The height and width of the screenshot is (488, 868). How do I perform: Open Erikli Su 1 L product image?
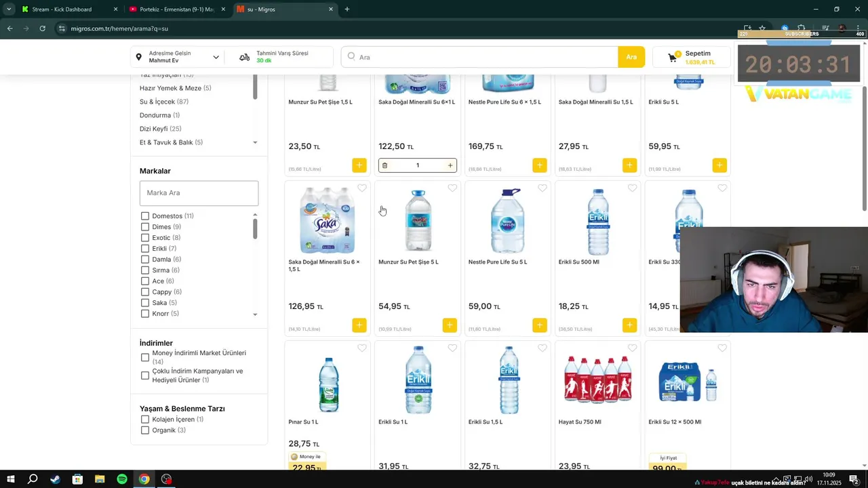click(x=418, y=380)
